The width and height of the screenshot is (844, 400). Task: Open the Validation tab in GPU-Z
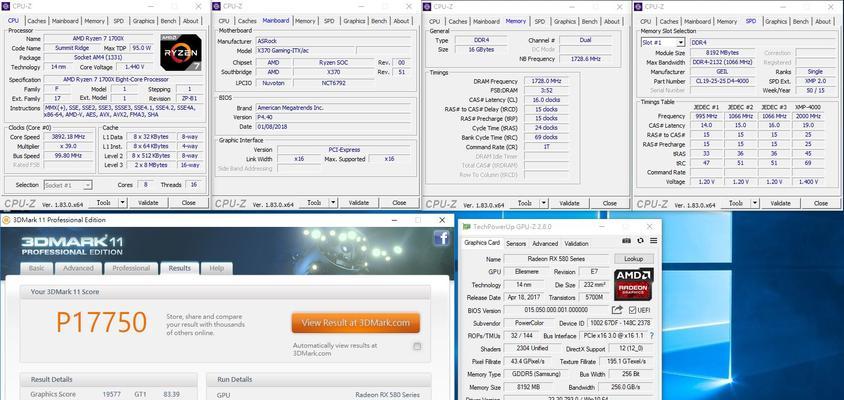coord(576,243)
